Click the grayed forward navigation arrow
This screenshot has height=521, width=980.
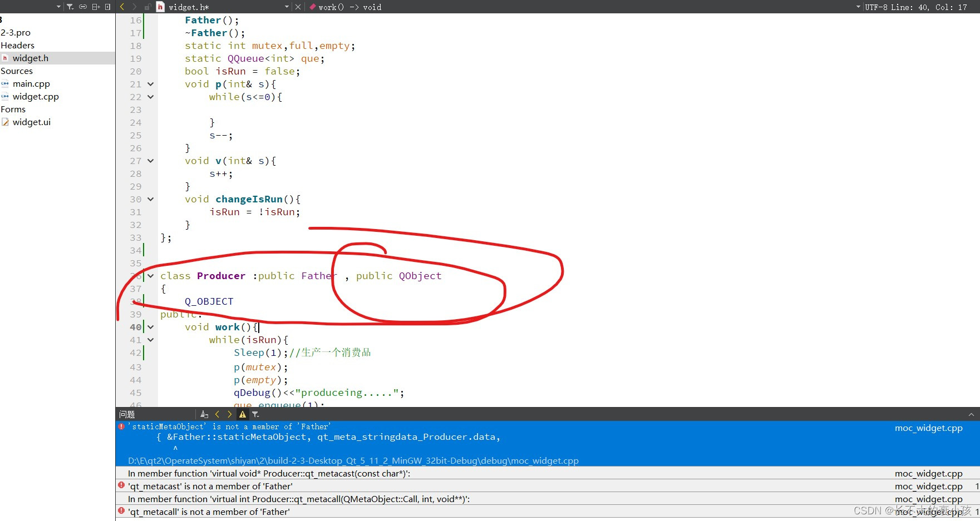[135, 7]
